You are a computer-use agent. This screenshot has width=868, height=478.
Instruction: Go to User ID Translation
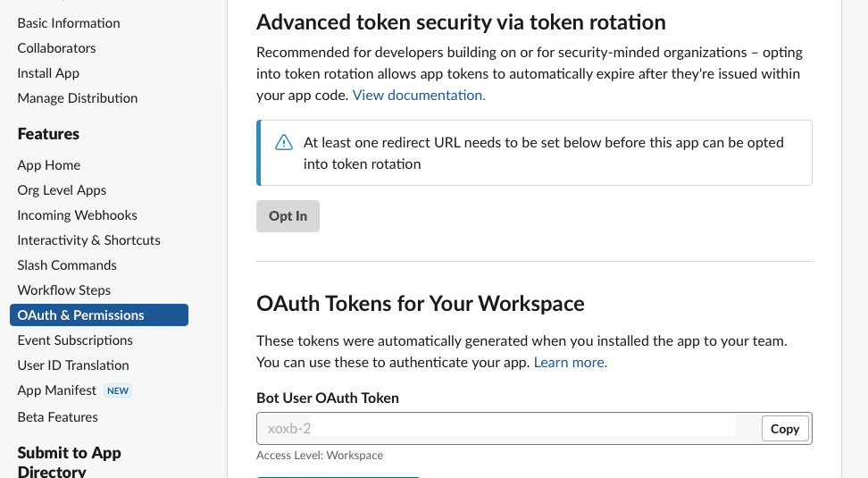pos(73,365)
